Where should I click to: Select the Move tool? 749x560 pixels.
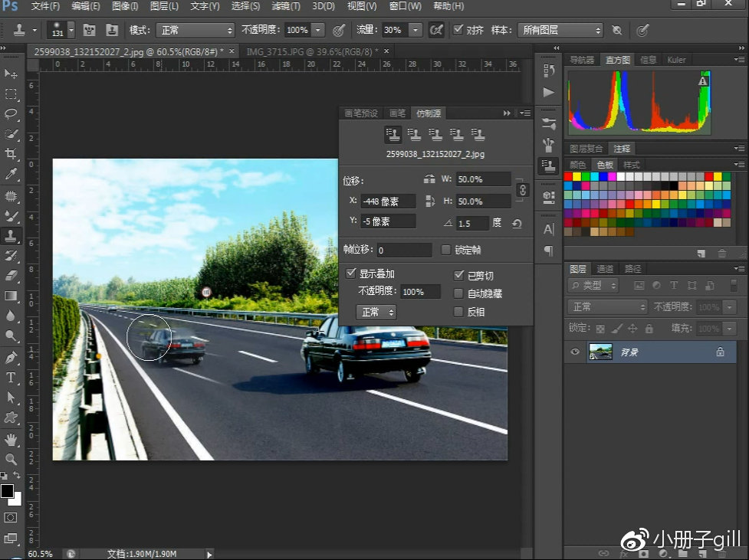pos(11,74)
